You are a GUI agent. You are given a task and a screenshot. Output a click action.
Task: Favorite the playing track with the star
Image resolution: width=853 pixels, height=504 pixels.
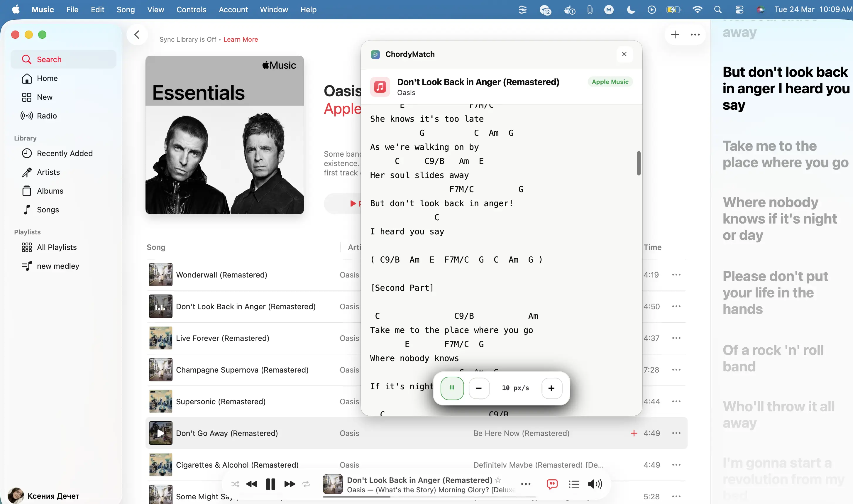point(498,480)
